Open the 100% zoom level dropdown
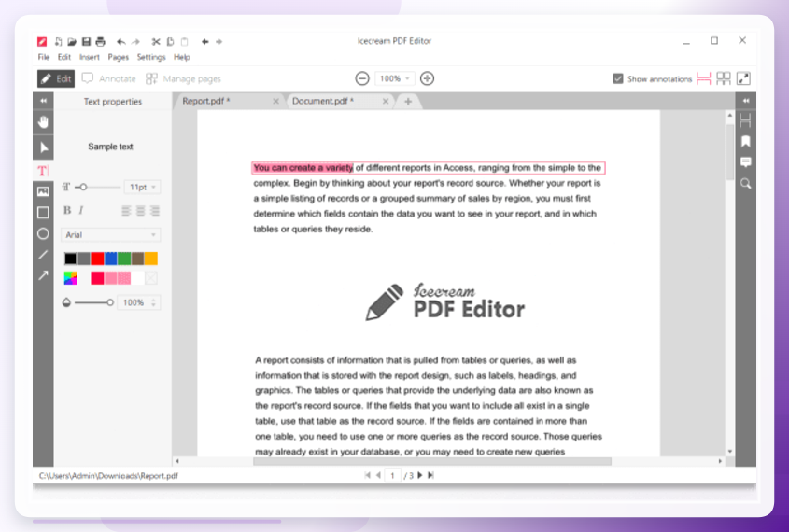Viewport: 789px width, 532px height. click(x=394, y=78)
